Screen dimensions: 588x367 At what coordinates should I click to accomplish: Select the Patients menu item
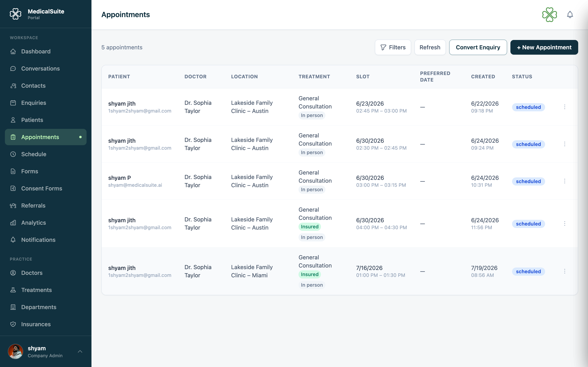(46, 120)
